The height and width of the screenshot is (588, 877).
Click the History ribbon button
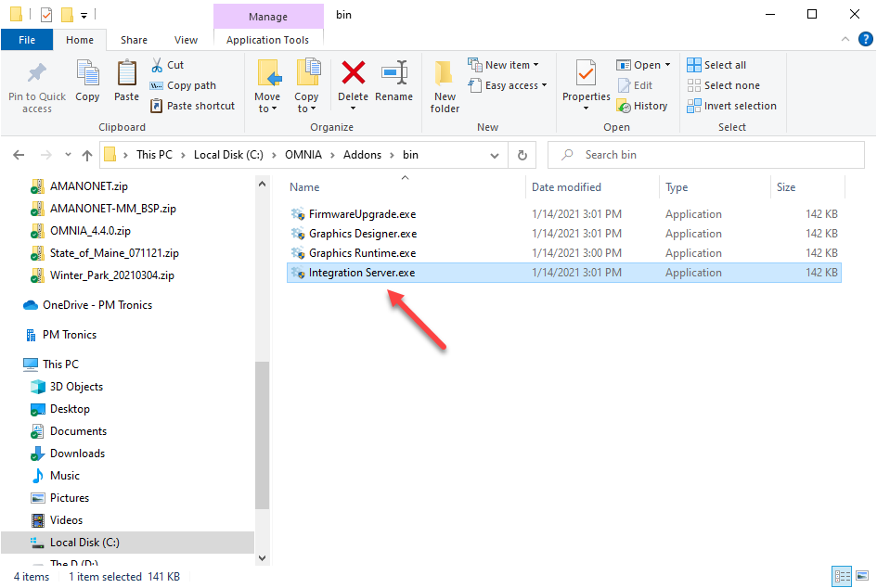(642, 106)
